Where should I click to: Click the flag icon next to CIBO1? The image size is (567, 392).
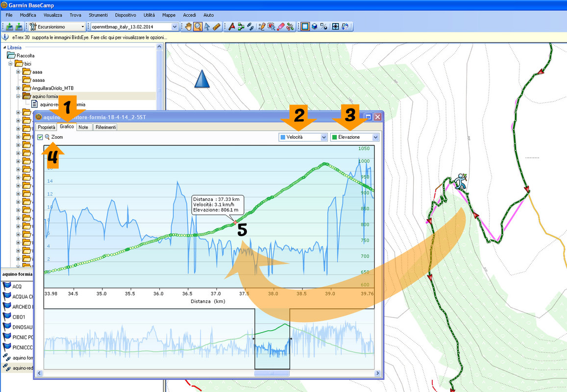(7, 317)
